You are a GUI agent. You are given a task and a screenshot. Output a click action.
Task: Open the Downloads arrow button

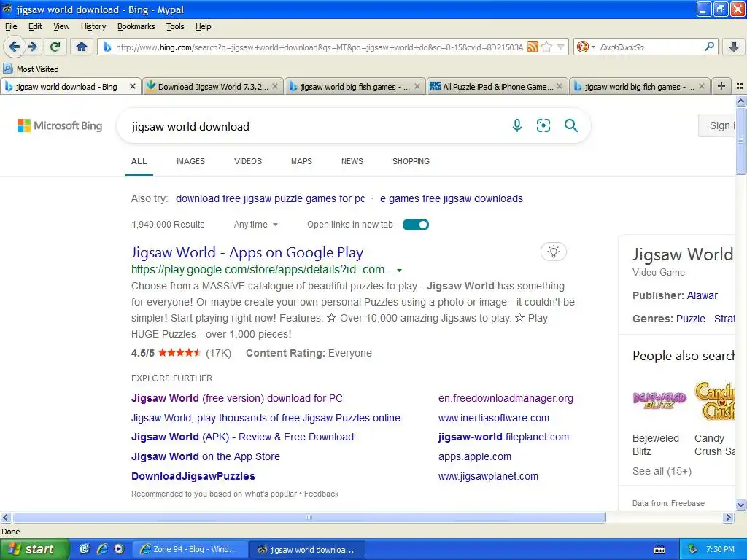[734, 47]
